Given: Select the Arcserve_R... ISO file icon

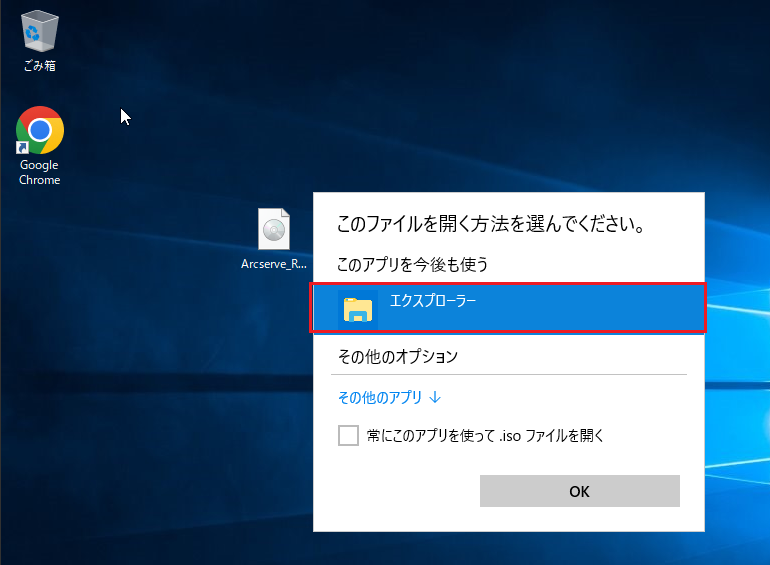Looking at the screenshot, I should tap(274, 239).
